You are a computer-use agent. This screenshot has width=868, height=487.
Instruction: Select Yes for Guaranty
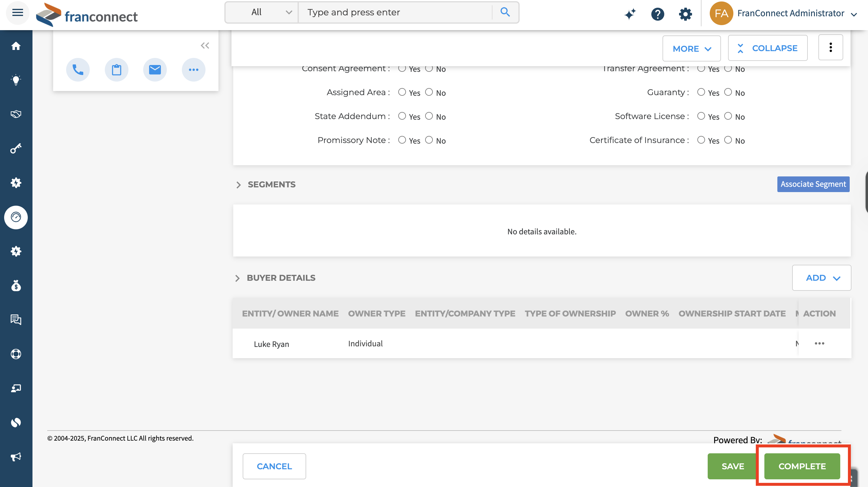pyautogui.click(x=701, y=92)
